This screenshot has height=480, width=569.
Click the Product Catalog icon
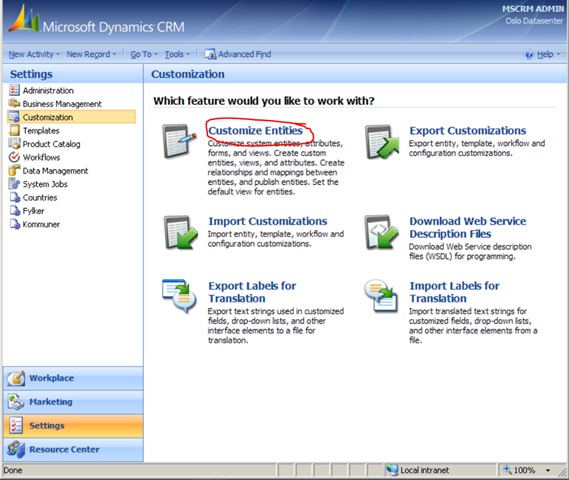pyautogui.click(x=15, y=144)
